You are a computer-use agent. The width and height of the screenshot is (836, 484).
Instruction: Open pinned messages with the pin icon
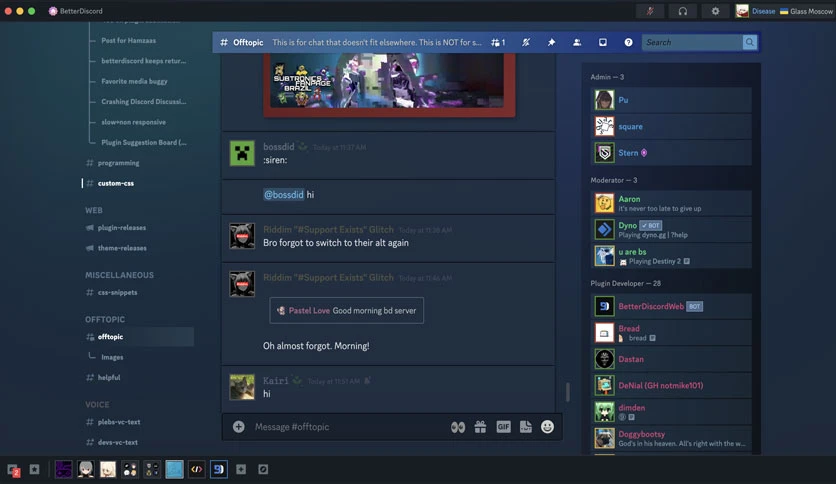pyautogui.click(x=551, y=42)
